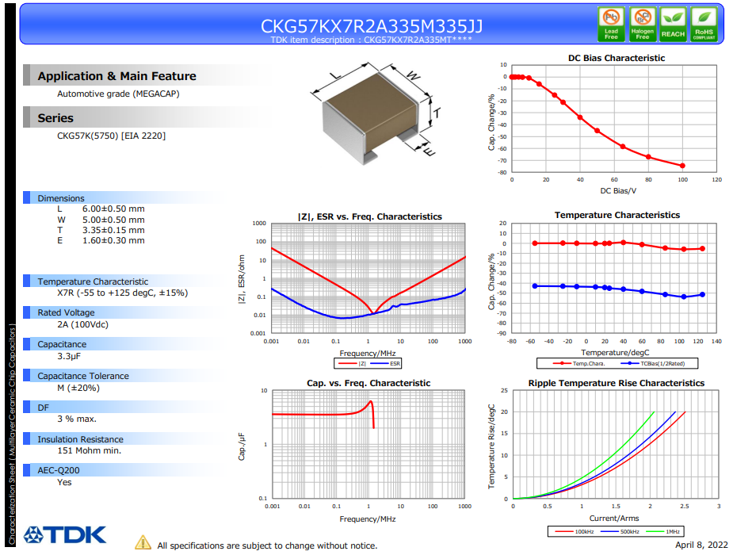Image resolution: width=756 pixels, height=555 pixels.
Task: Click the yellow warning triangle icon
Action: pos(143,542)
